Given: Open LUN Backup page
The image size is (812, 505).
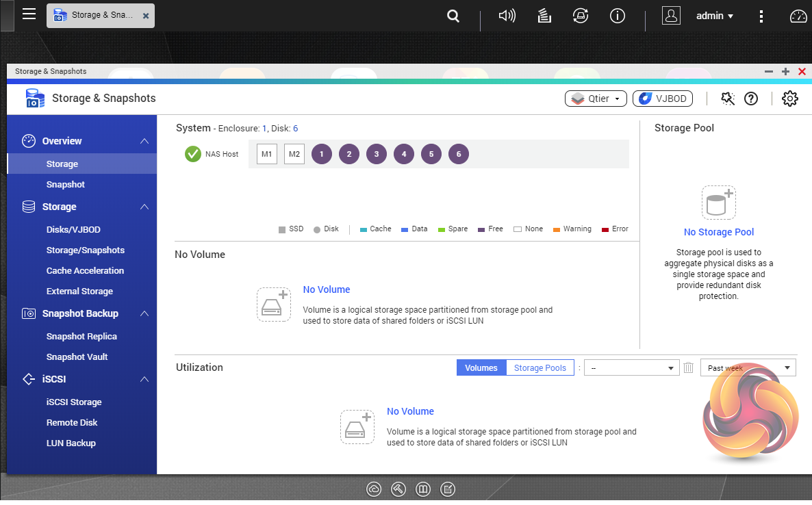Looking at the screenshot, I should tap(71, 443).
